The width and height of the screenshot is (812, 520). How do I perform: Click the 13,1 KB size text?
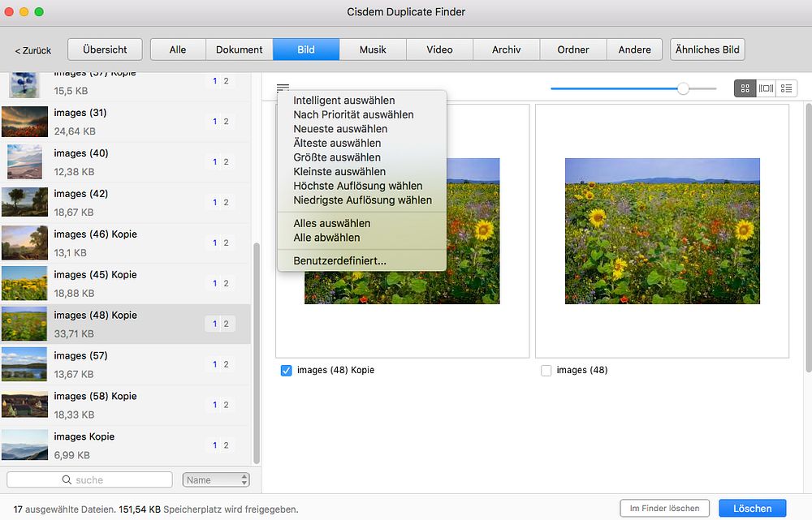[x=70, y=252]
